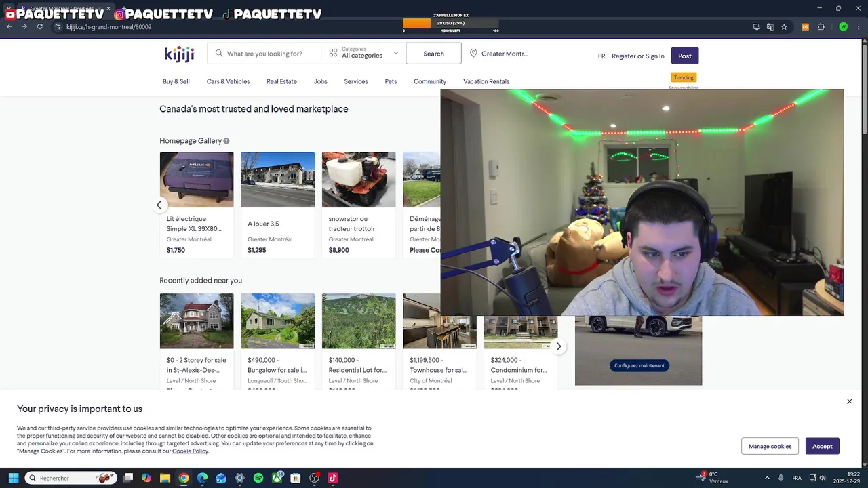This screenshot has height=488, width=868.
Task: Click the volume icon in system tray
Action: [823, 478]
